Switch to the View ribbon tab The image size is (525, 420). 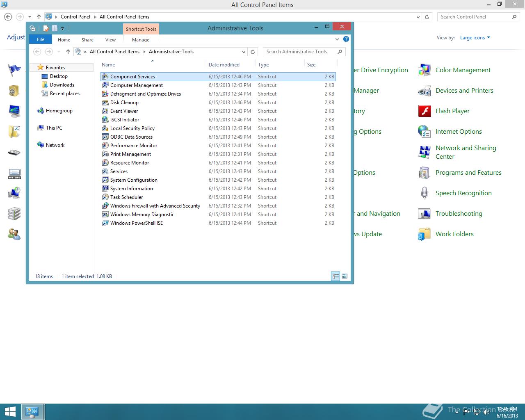(x=110, y=40)
